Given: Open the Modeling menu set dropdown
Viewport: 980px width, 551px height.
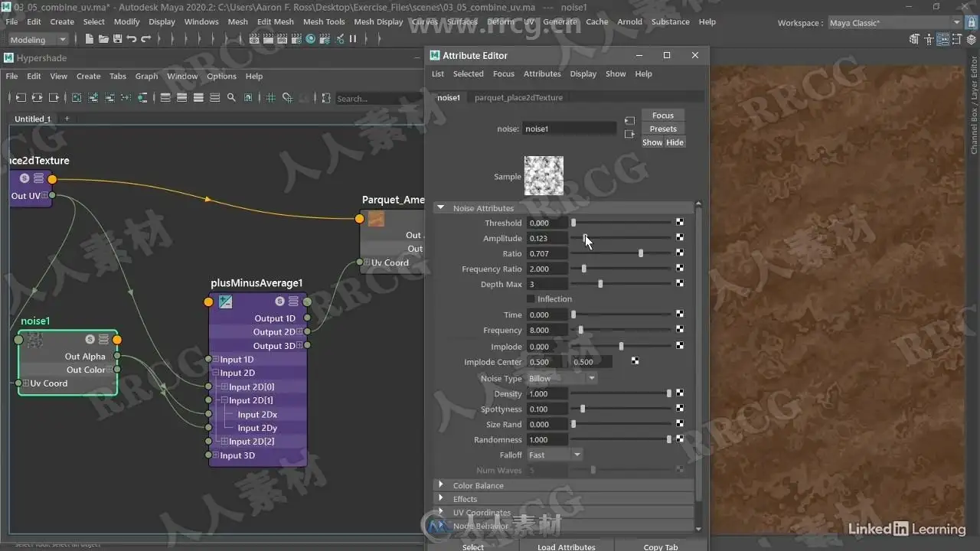Looking at the screenshot, I should tap(38, 39).
